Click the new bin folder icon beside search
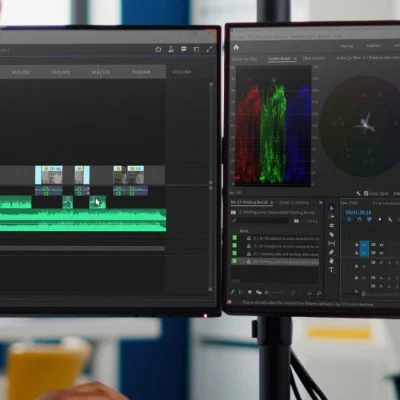Viewport: 400px width, 400px height. (x=296, y=221)
